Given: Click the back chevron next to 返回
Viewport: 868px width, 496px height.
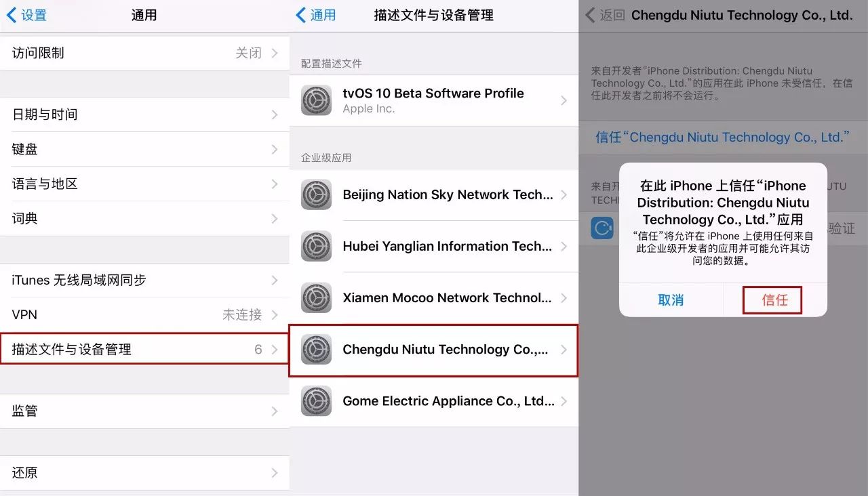Looking at the screenshot, I should pyautogui.click(x=589, y=15).
